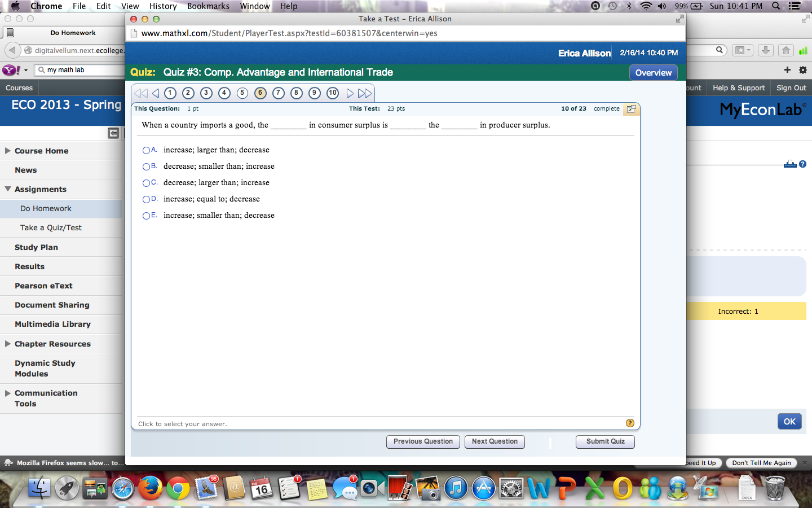Click the Courses tab
The height and width of the screenshot is (508, 812).
coord(19,88)
